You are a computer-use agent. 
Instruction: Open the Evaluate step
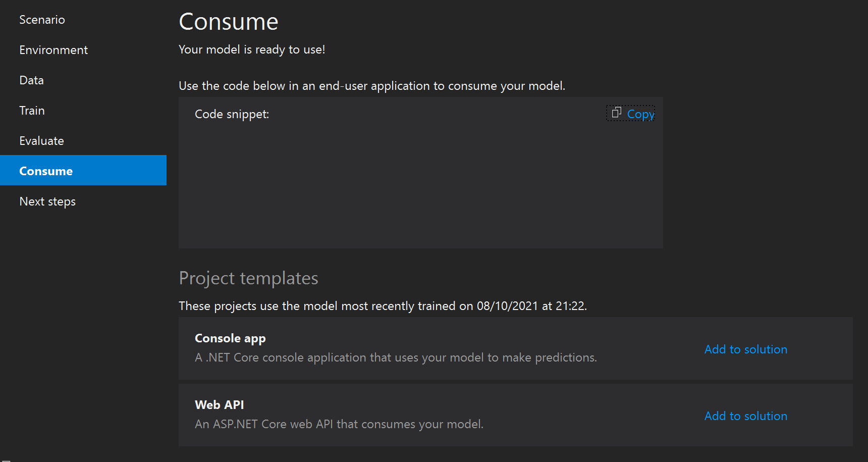point(41,140)
